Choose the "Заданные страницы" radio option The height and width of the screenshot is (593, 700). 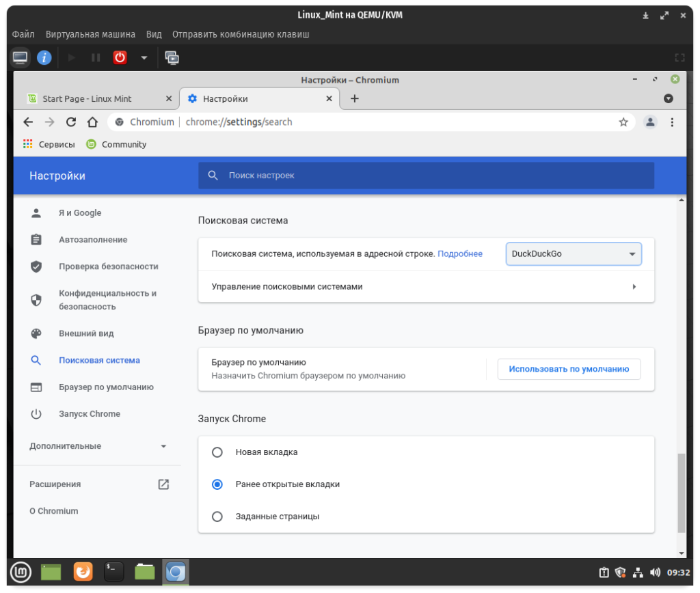coord(217,516)
